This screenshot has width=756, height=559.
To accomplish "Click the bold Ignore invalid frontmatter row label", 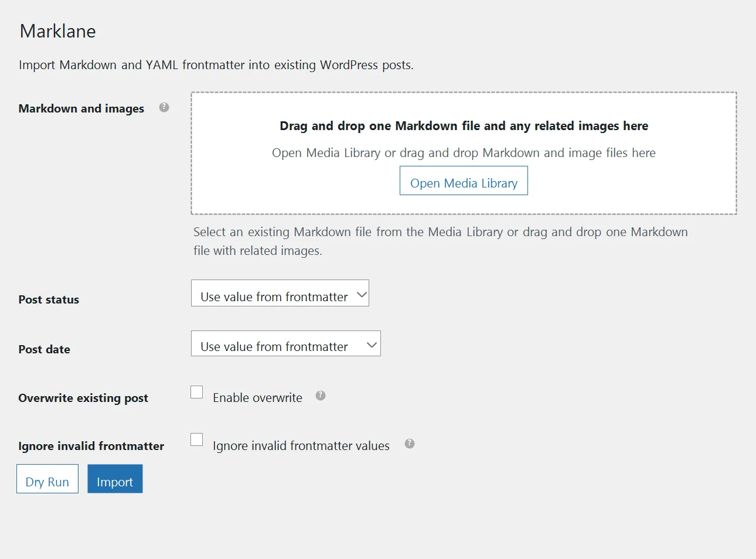I will point(91,446).
